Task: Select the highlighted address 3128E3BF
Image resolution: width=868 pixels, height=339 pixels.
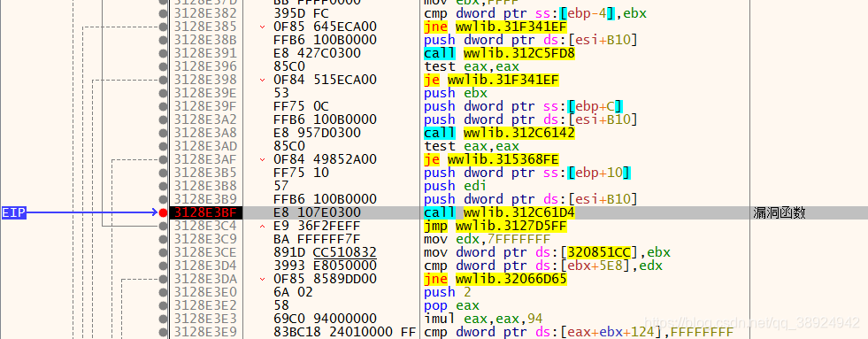Action: (x=204, y=212)
